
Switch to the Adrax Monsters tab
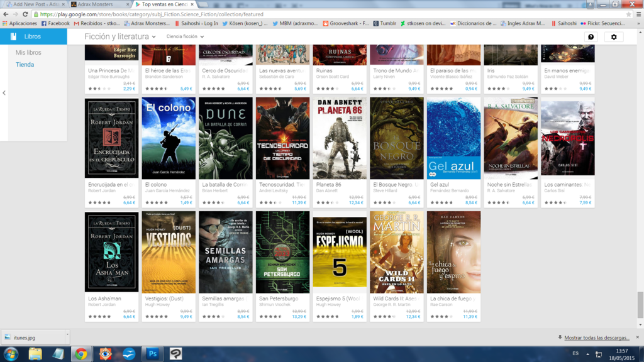pos(99,4)
